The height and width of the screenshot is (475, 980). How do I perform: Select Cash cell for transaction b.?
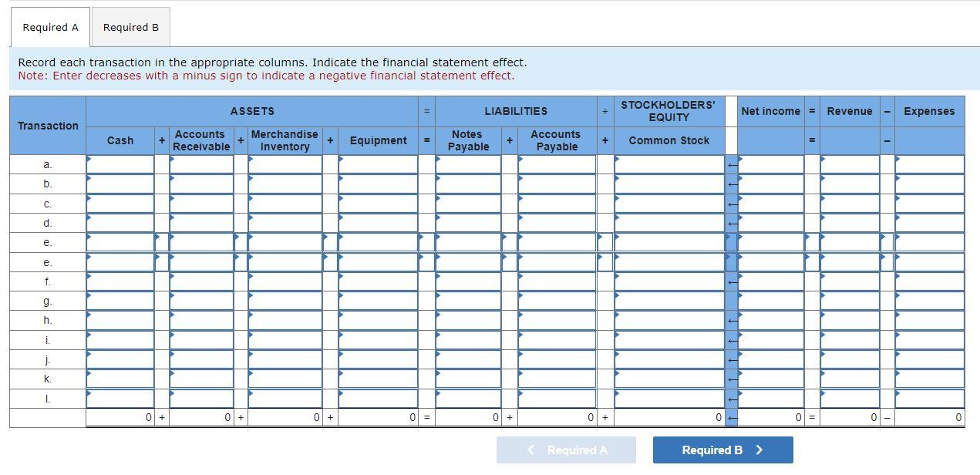coord(120,184)
